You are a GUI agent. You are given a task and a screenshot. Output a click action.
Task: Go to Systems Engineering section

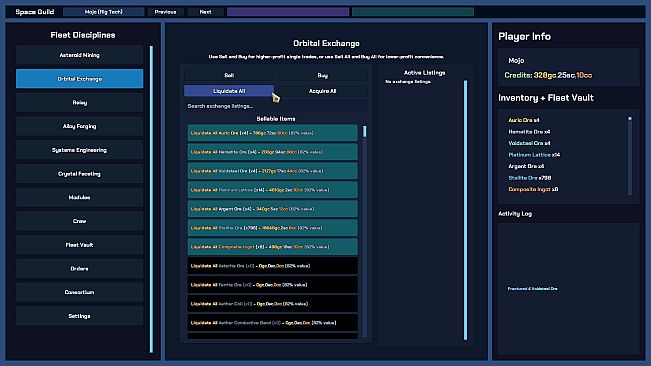(79, 150)
